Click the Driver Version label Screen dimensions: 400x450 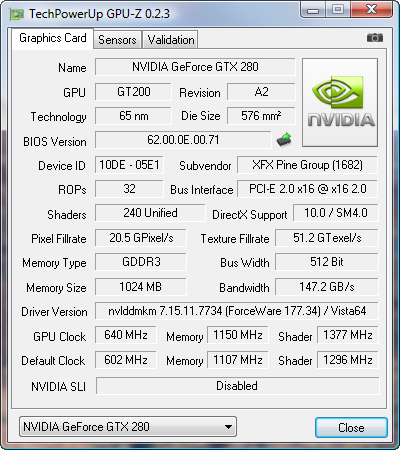click(54, 312)
